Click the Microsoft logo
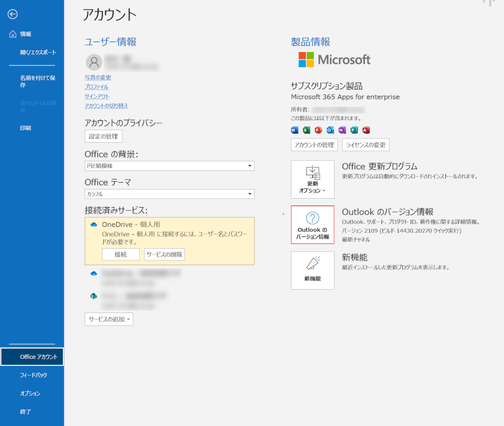 [x=334, y=60]
